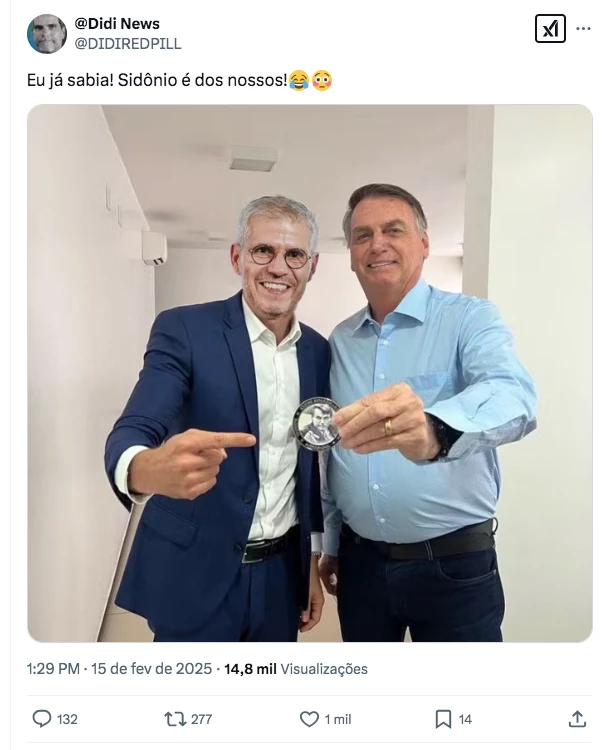
Task: Click the tweet text 'Eu já sabia!'
Action: click(70, 80)
